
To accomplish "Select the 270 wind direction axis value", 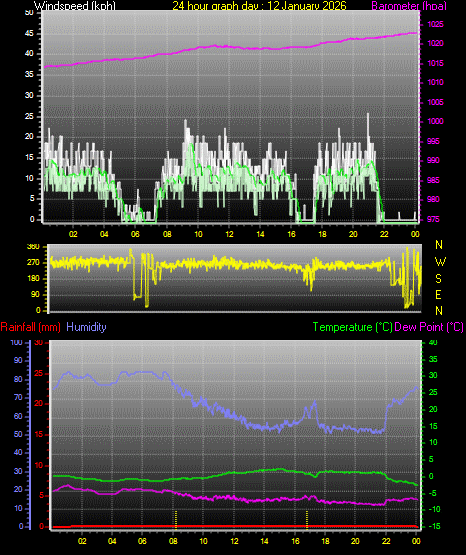I will click(33, 263).
